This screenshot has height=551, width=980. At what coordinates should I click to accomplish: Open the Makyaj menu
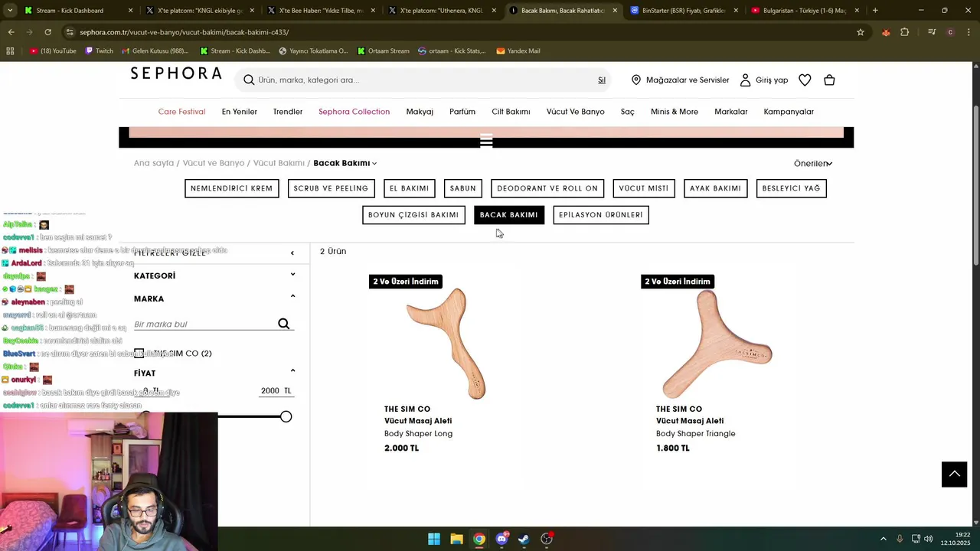pos(420,112)
